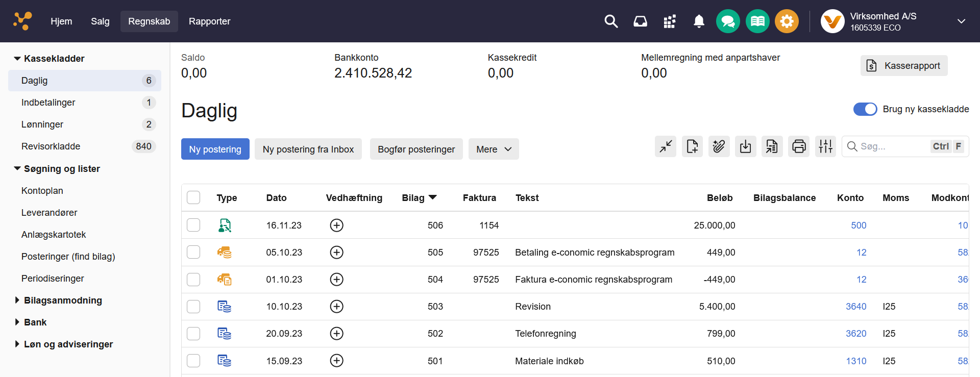Click the green chat support icon
The width and height of the screenshot is (980, 377).
tap(728, 21)
